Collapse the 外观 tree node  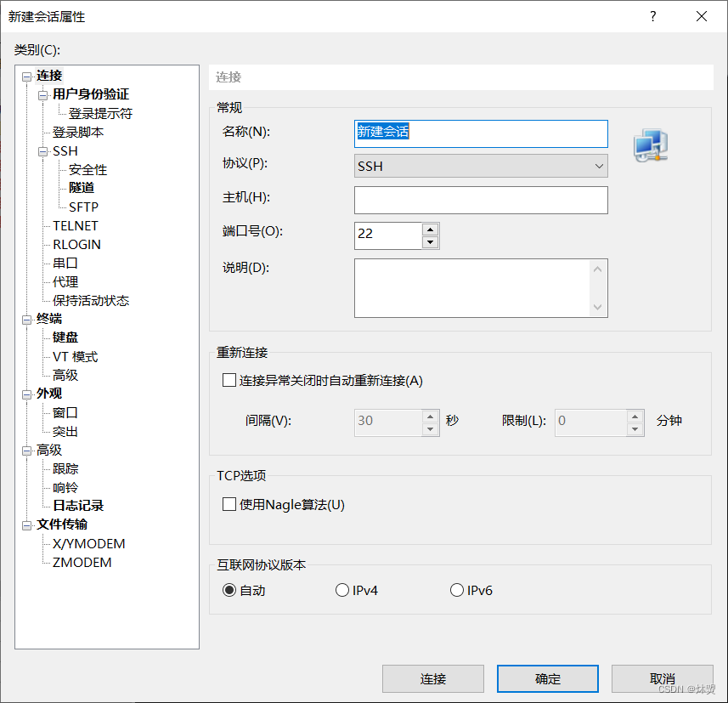[x=27, y=394]
